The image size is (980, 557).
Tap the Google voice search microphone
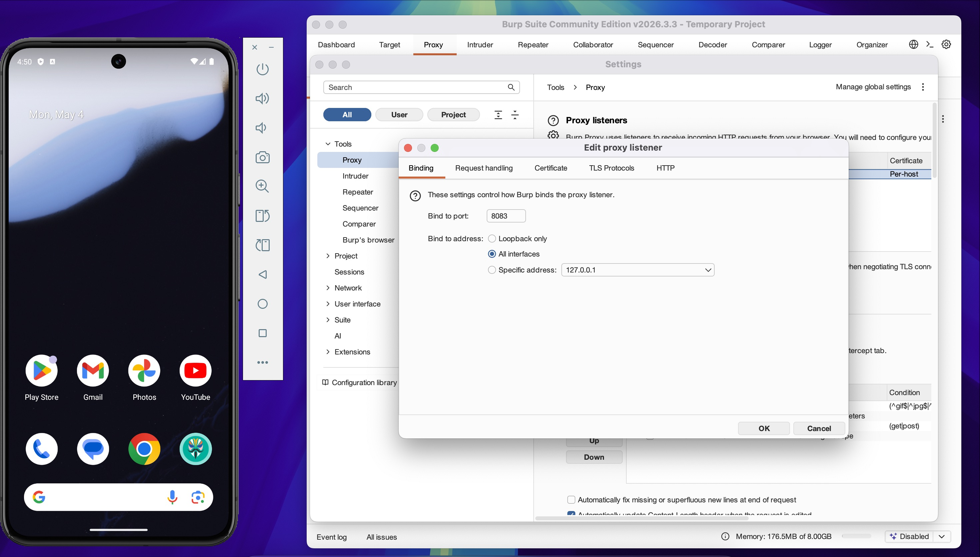[x=172, y=497]
